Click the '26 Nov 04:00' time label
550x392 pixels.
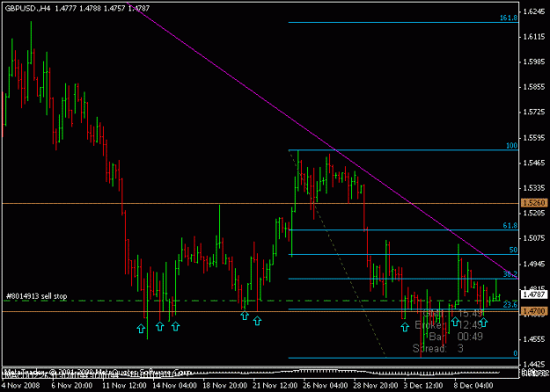pos(326,386)
